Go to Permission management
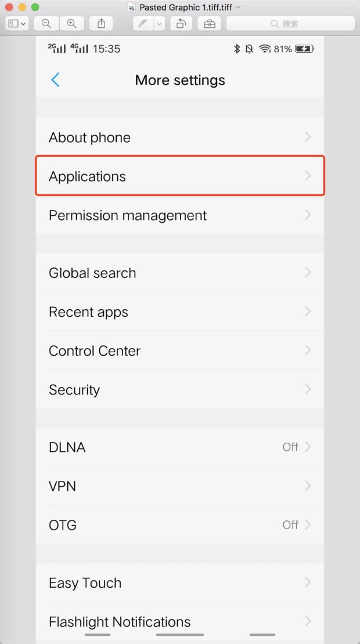The image size is (360, 644). click(x=180, y=215)
